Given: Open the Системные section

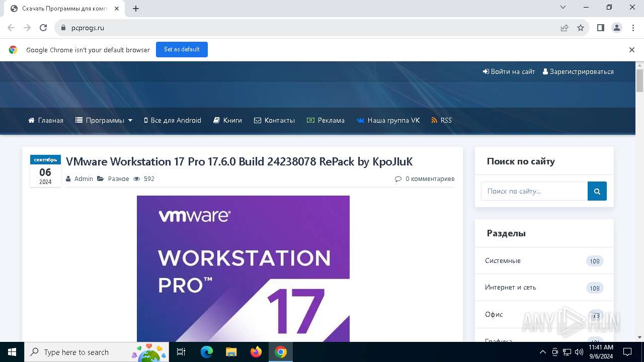Looking at the screenshot, I should tap(544, 260).
